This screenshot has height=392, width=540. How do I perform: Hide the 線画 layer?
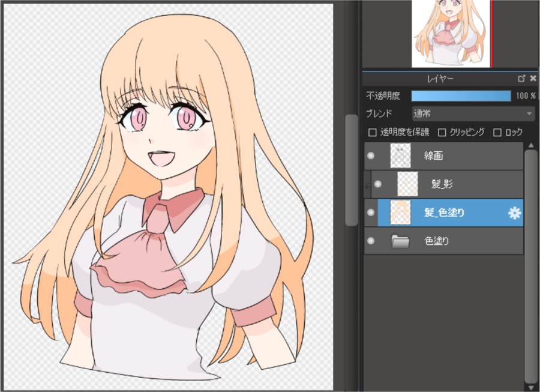pos(371,156)
